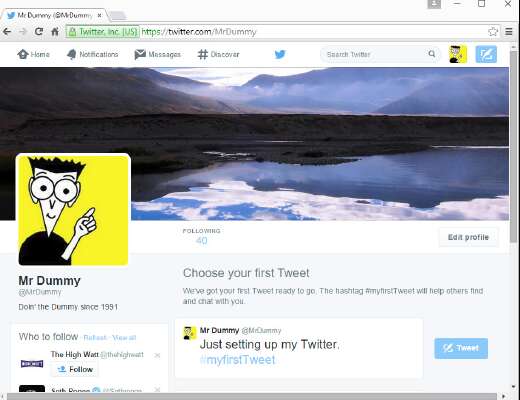Click Refresh in Who to follow
This screenshot has width=520, height=400.
coord(95,338)
